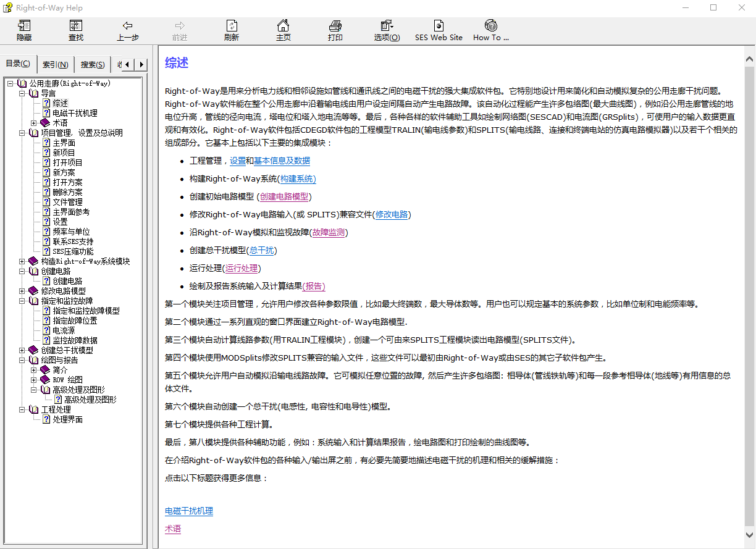Switch to the 搜索(S) search tab

click(93, 64)
